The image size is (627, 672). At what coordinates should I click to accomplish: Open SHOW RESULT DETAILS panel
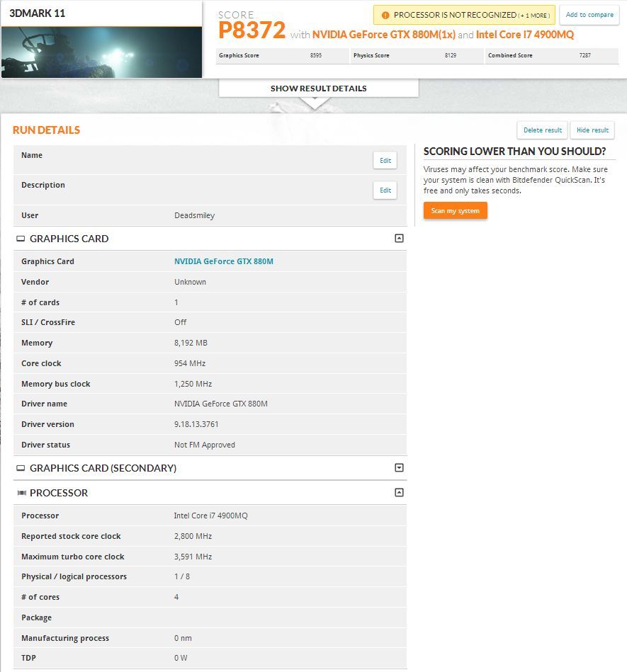pyautogui.click(x=319, y=89)
